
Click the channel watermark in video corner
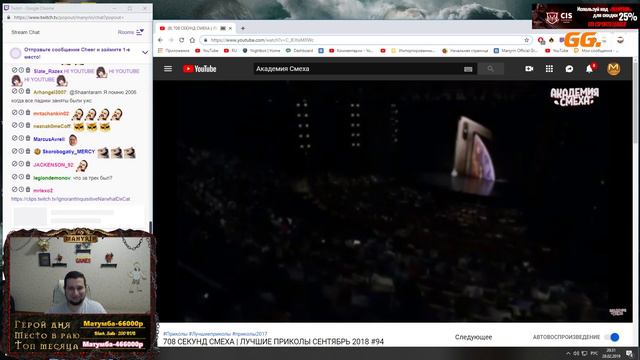(618, 312)
